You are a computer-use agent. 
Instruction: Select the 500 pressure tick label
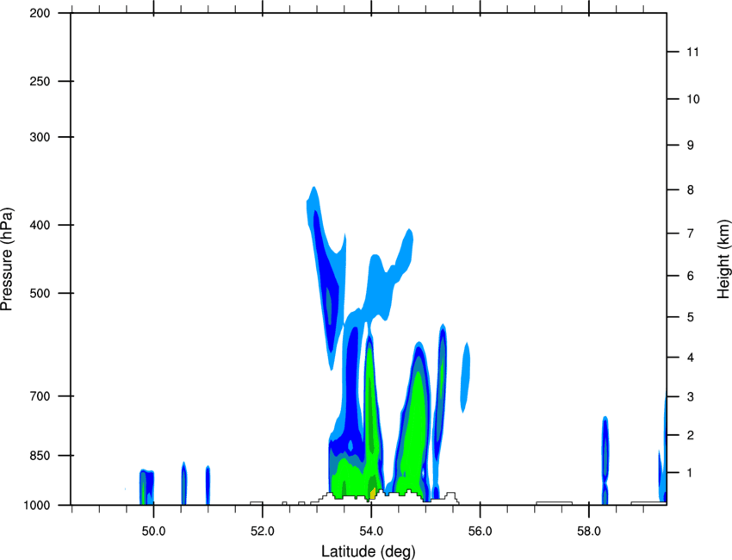click(x=40, y=293)
